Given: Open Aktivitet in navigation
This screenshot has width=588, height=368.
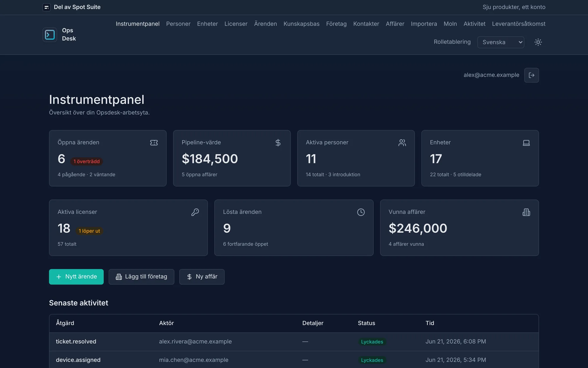Looking at the screenshot, I should click(474, 24).
